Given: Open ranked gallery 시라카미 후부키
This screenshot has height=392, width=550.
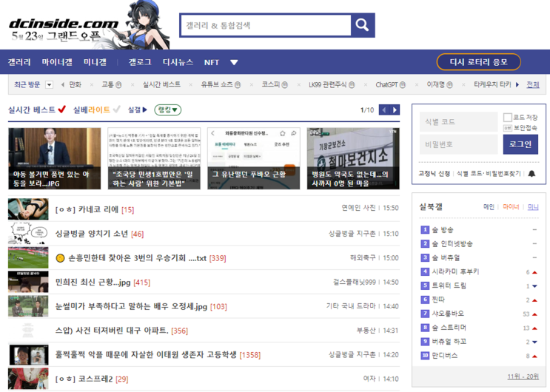Looking at the screenshot, I should click(x=455, y=271).
